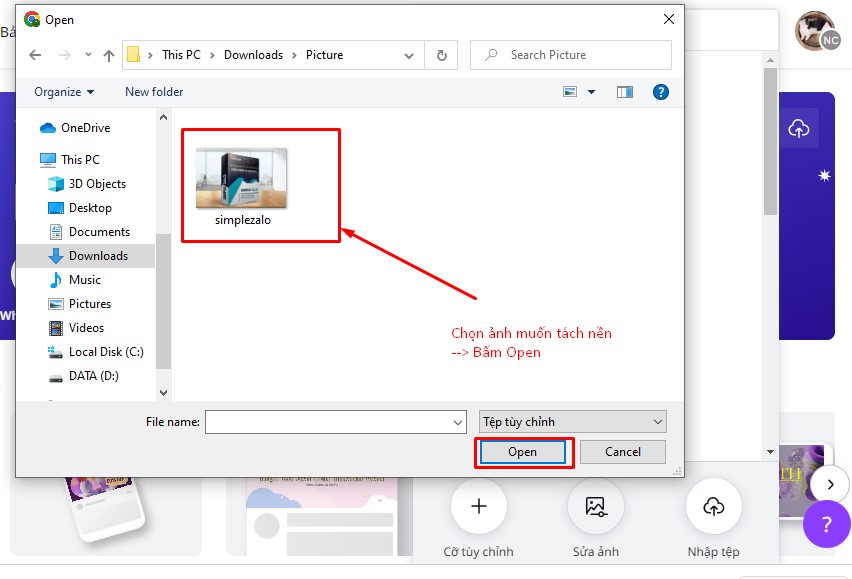Close the Open dialog

[669, 19]
